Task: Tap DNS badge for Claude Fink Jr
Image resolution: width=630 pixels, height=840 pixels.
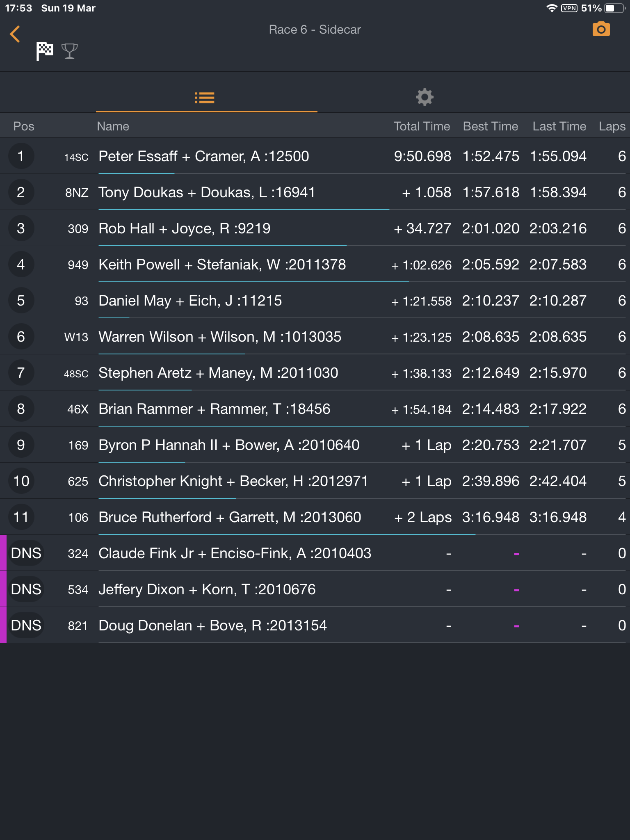Action: (x=26, y=553)
